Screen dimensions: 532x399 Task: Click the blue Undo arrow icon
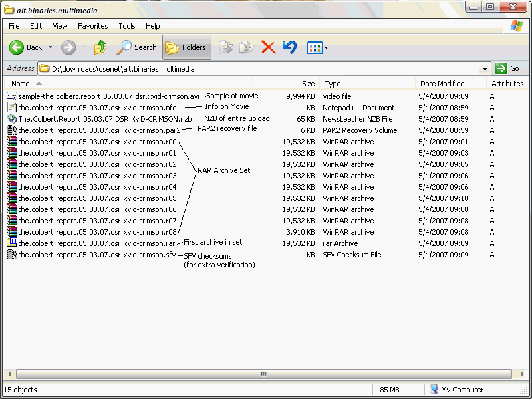[x=289, y=47]
